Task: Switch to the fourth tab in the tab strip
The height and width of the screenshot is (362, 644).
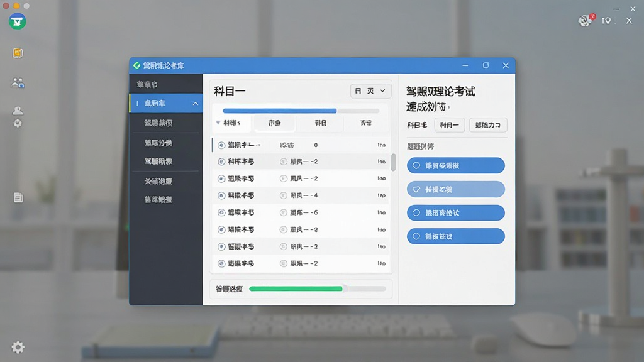Action: (x=366, y=123)
